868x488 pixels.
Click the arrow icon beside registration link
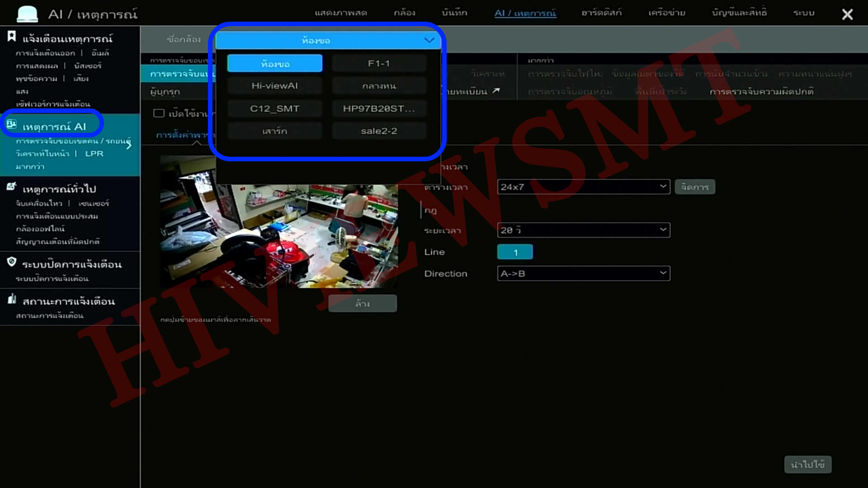pos(496,91)
